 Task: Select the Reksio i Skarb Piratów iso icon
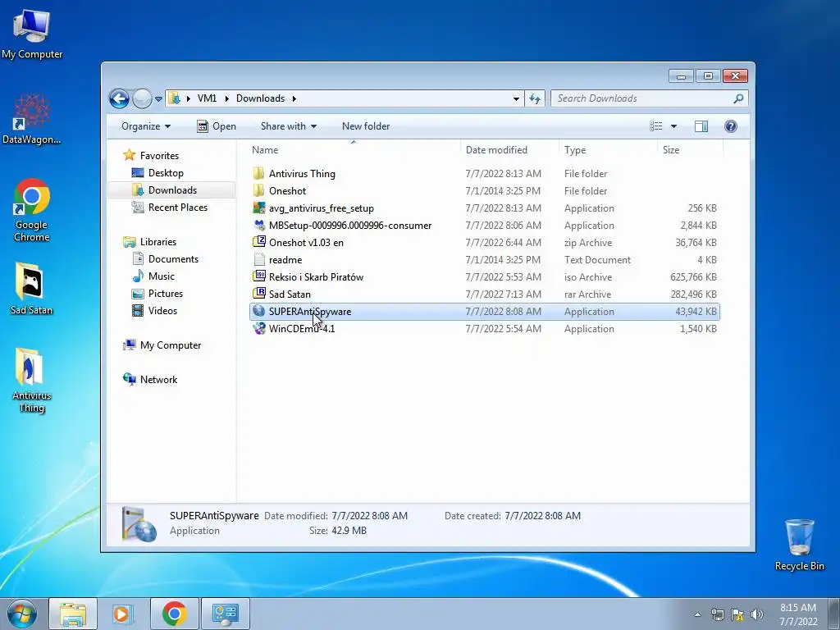258,276
